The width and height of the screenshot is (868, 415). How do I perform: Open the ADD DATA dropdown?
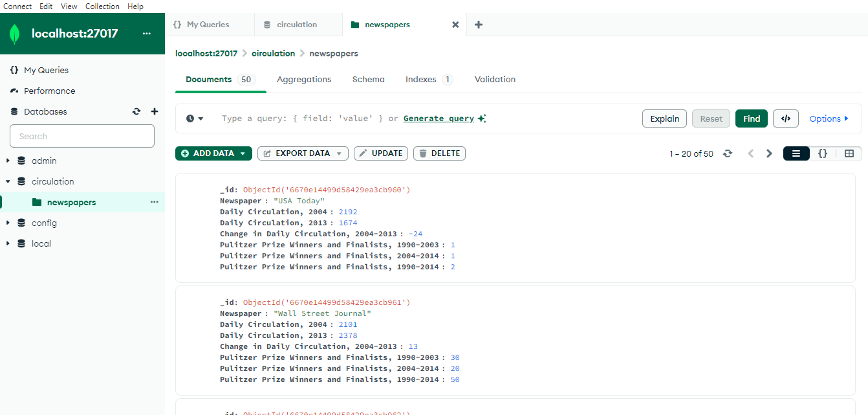click(213, 153)
